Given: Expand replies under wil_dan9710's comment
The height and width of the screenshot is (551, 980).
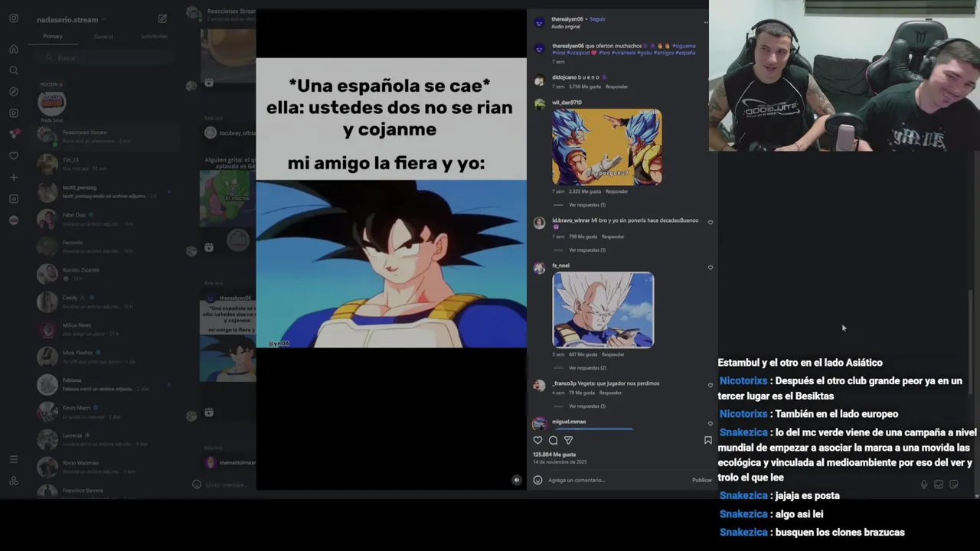Looking at the screenshot, I should (586, 205).
